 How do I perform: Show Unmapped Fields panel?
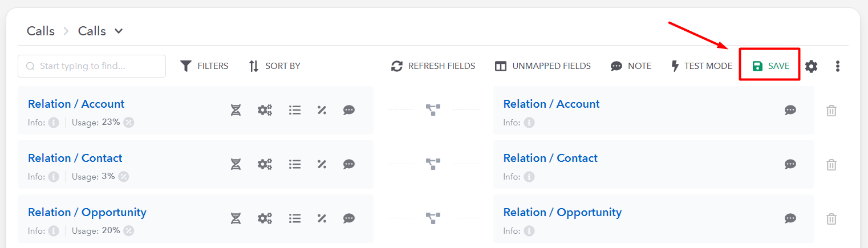tap(542, 66)
